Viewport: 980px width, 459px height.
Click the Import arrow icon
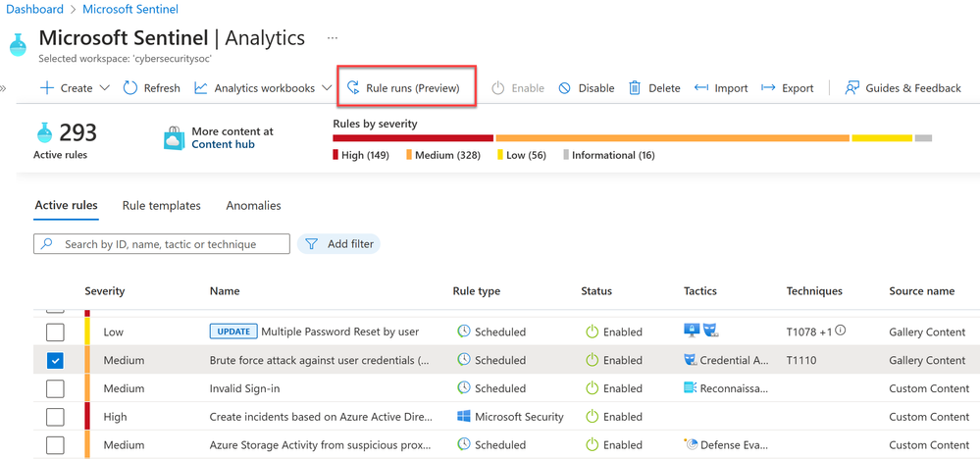(x=701, y=88)
